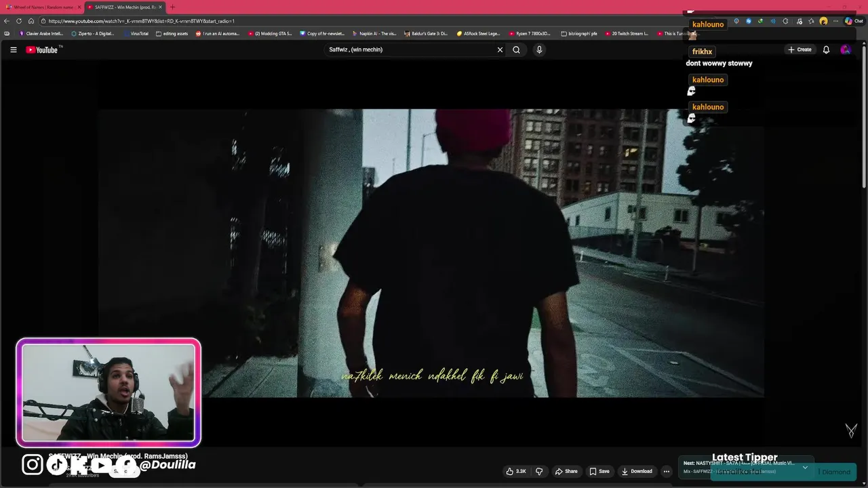This screenshot has height=488, width=868.
Task: Reload the page with refresh icon
Action: tap(19, 21)
